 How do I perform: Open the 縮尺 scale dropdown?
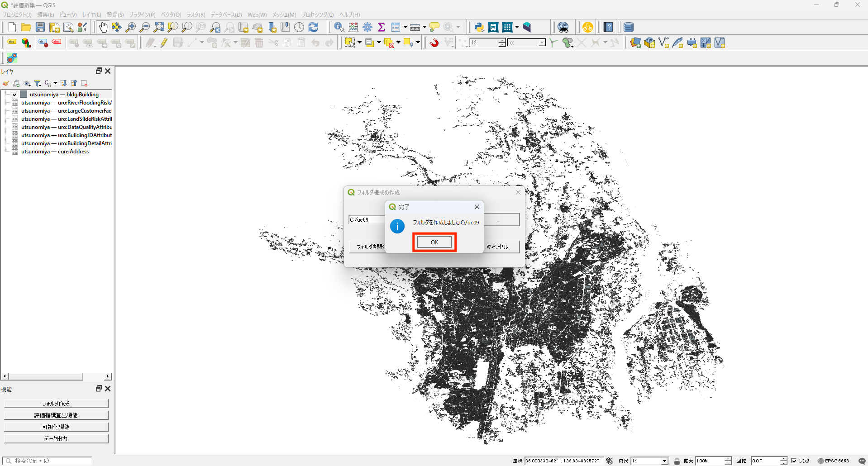coord(664,461)
